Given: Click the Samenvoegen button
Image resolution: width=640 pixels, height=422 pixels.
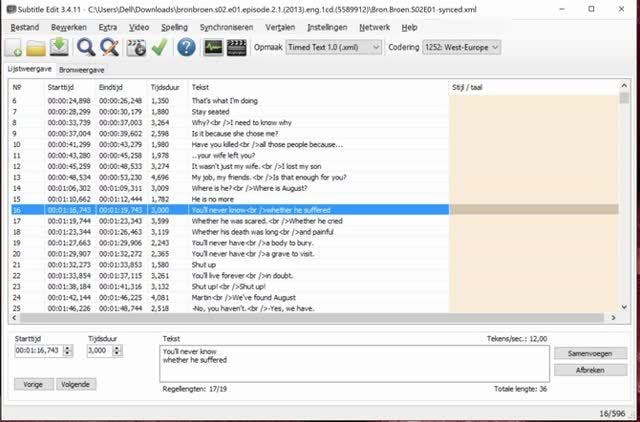Looking at the screenshot, I should pos(590,353).
